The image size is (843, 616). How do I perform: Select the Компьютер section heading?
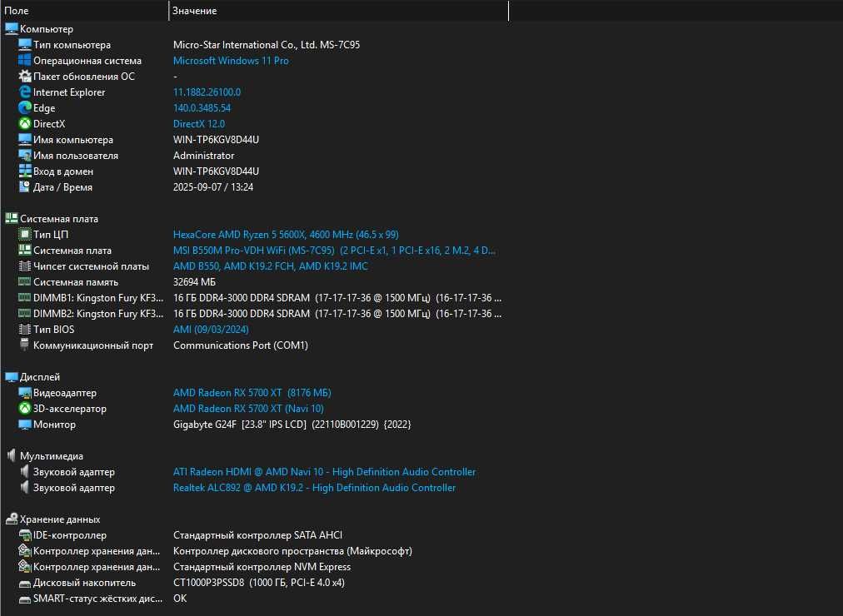point(47,29)
